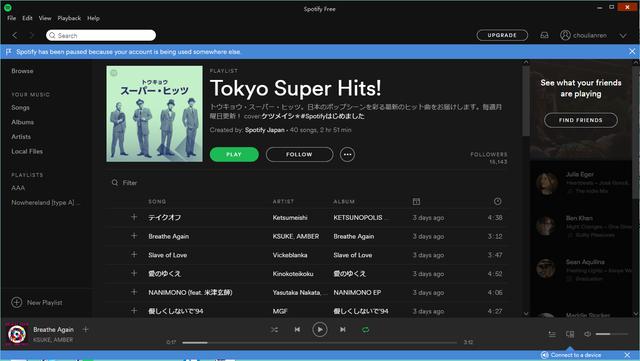This screenshot has width=640, height=361.
Task: Skip to the previous track
Action: click(x=297, y=330)
